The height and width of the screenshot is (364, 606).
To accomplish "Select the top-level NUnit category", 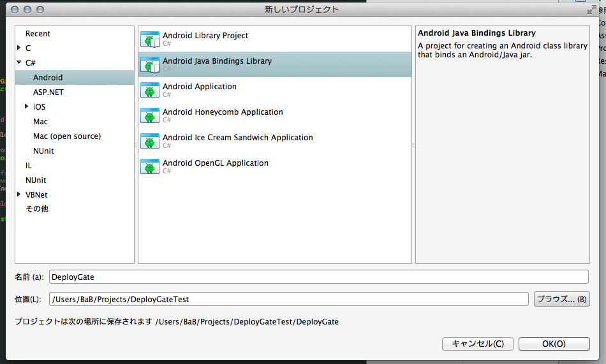I will coord(36,180).
